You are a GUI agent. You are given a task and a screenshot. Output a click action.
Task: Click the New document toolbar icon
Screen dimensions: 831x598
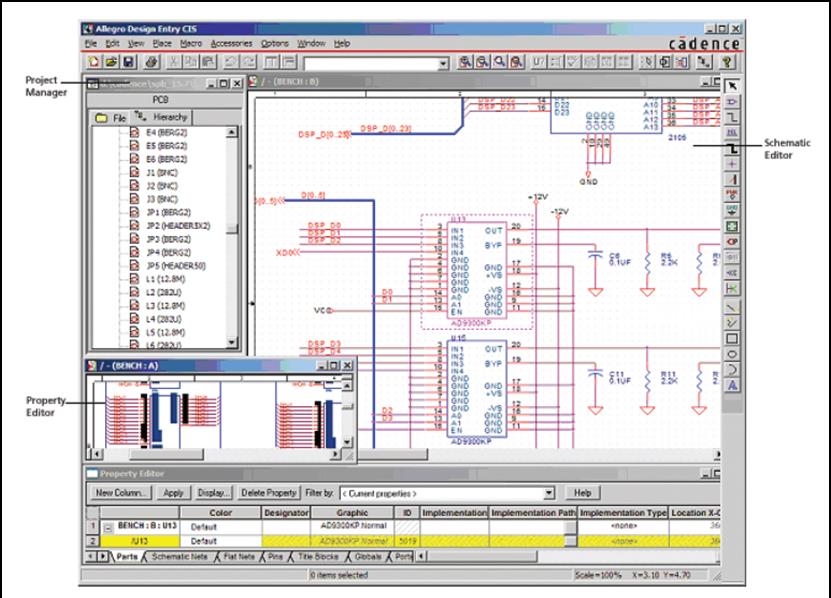click(x=94, y=62)
